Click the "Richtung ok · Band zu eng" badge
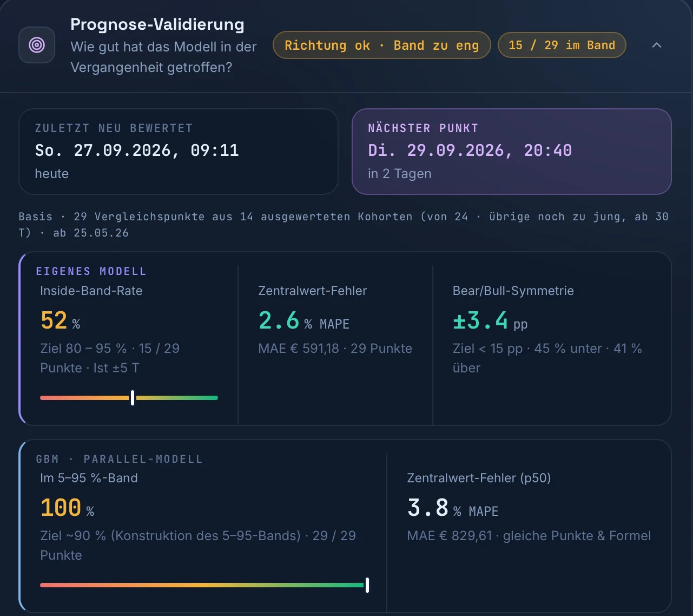 pos(382,45)
